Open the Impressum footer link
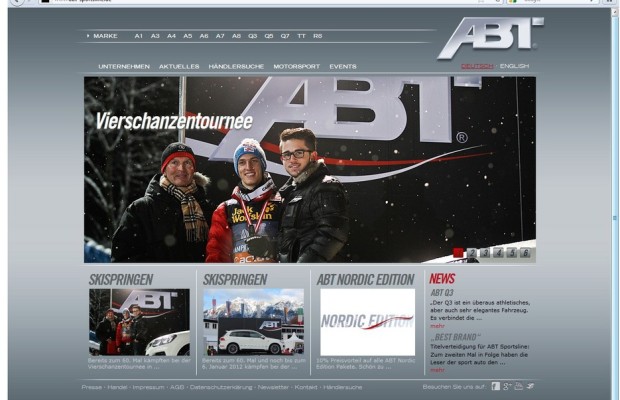 coord(148,387)
